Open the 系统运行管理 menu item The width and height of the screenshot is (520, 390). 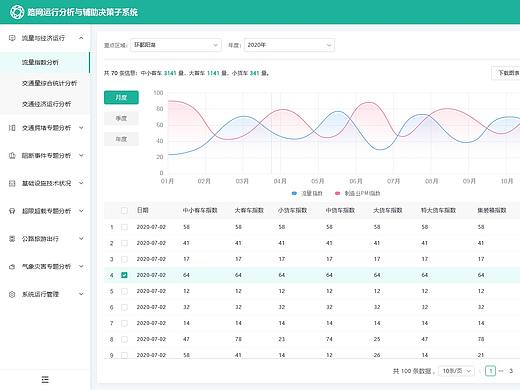tap(45, 294)
